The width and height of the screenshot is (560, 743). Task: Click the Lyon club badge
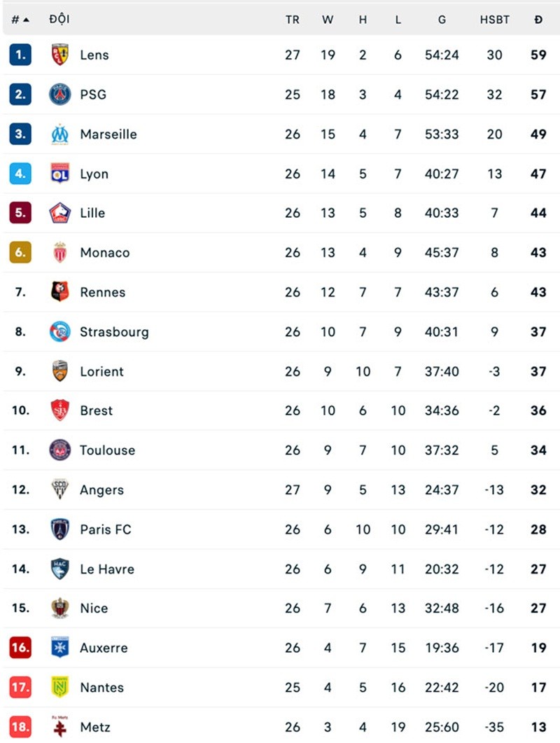coord(60,174)
